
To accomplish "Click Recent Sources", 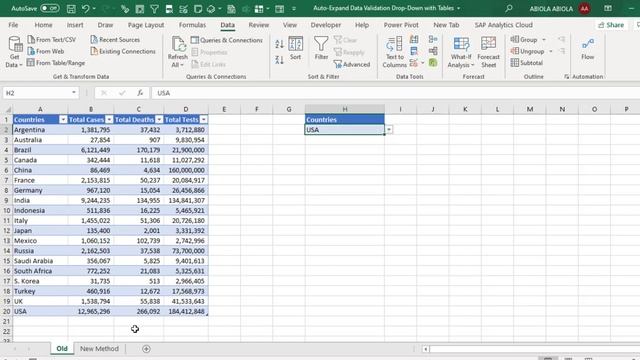I will tap(115, 40).
